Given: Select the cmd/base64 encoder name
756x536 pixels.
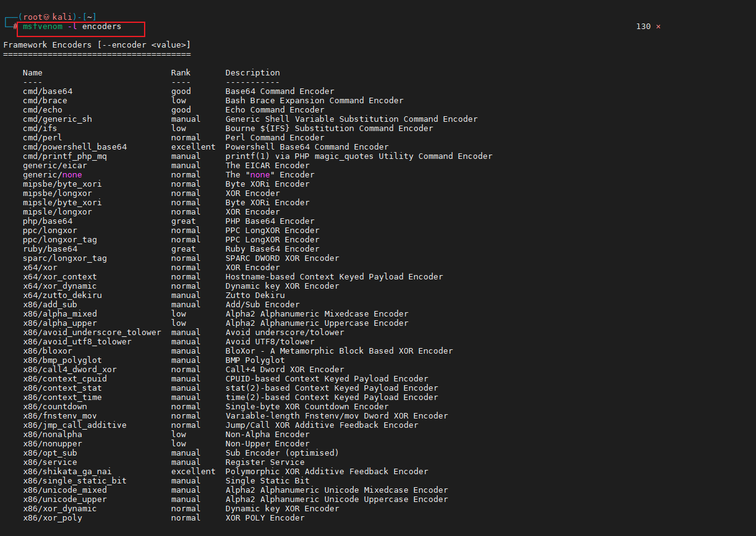Looking at the screenshot, I should click(x=48, y=91).
